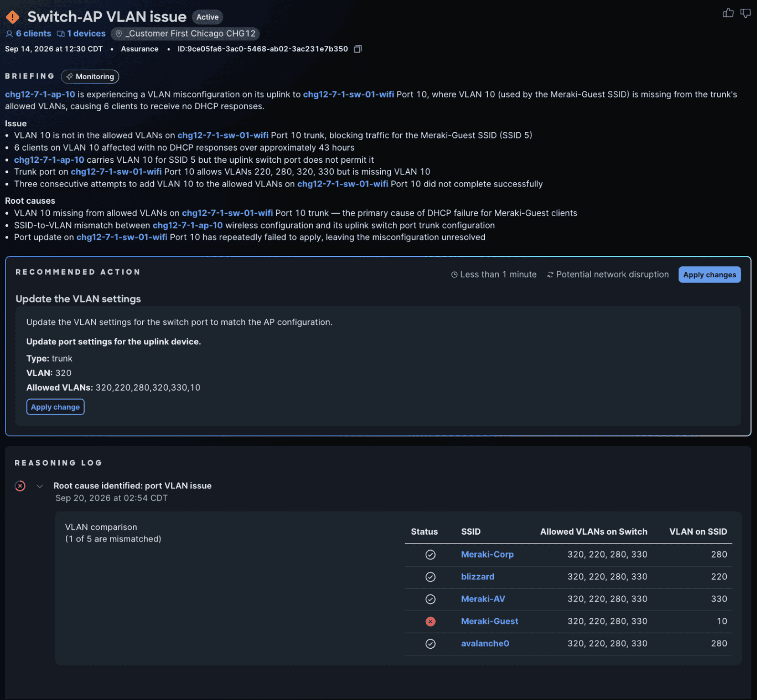Click the Allowed VLANs value 320,220,280,320,330,10
The image size is (757, 700).
point(148,387)
